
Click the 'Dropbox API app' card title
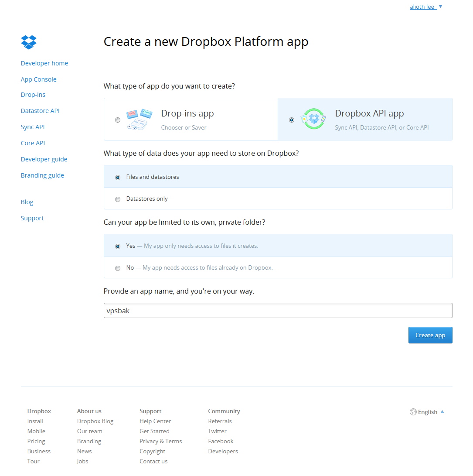click(369, 113)
